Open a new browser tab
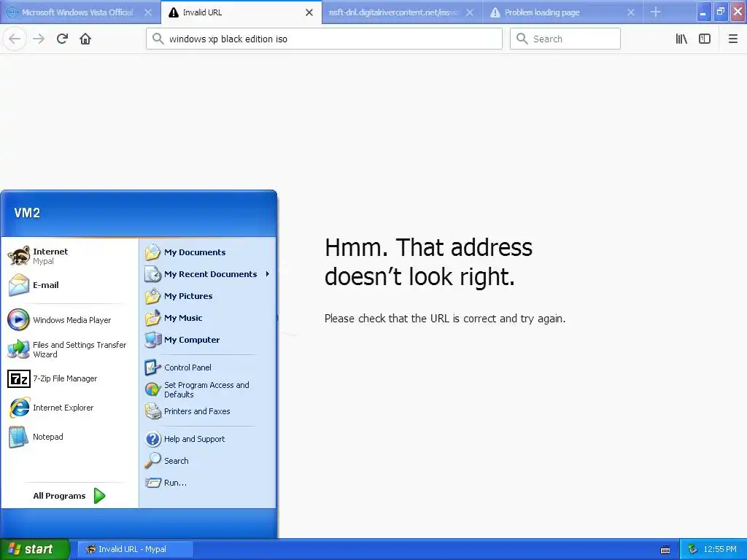Image resolution: width=747 pixels, height=560 pixels. click(656, 12)
